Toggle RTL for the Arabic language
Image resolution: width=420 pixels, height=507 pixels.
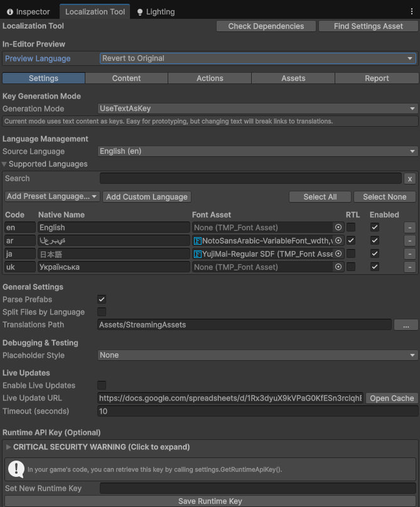click(x=350, y=240)
